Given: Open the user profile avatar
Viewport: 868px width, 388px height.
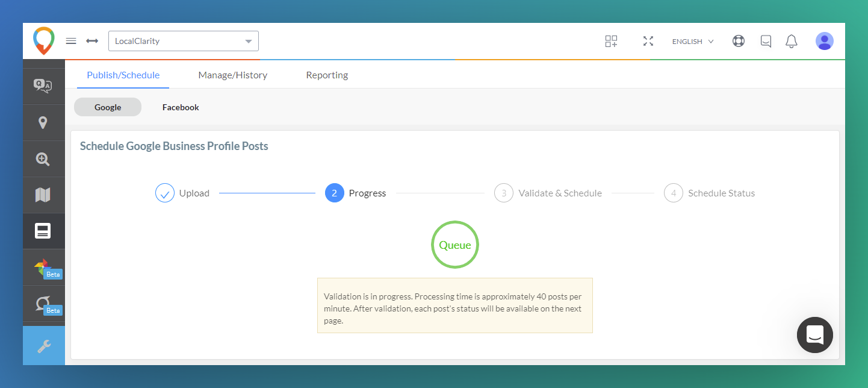Looking at the screenshot, I should point(825,41).
